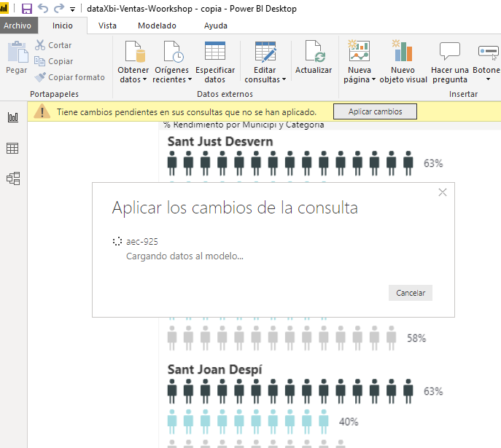
Task: Select Copiar formato paintbrush tool
Action: (x=70, y=77)
